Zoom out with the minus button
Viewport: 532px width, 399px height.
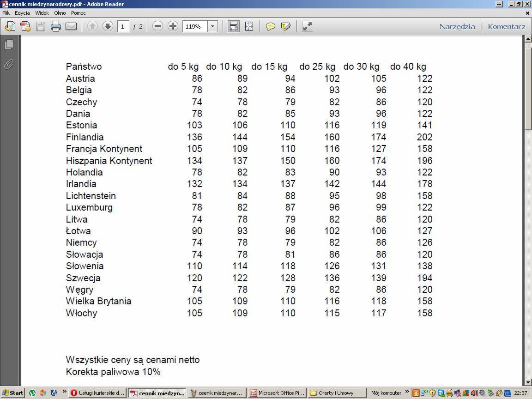[157, 26]
